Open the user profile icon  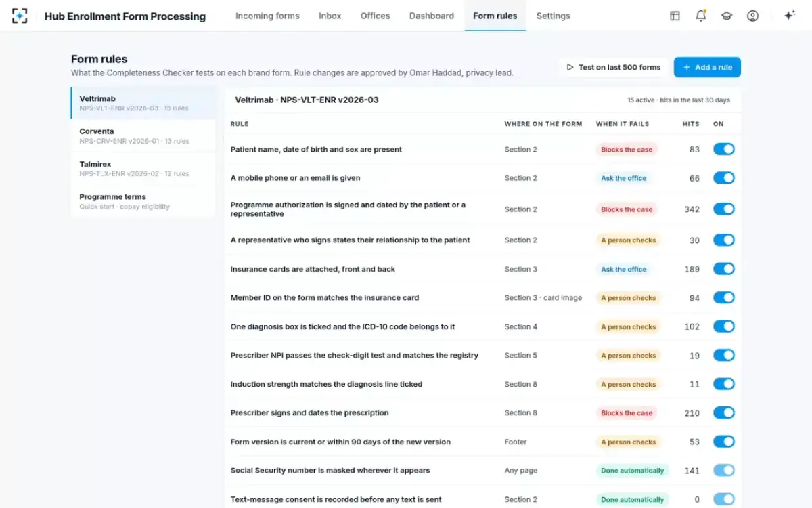(752, 16)
